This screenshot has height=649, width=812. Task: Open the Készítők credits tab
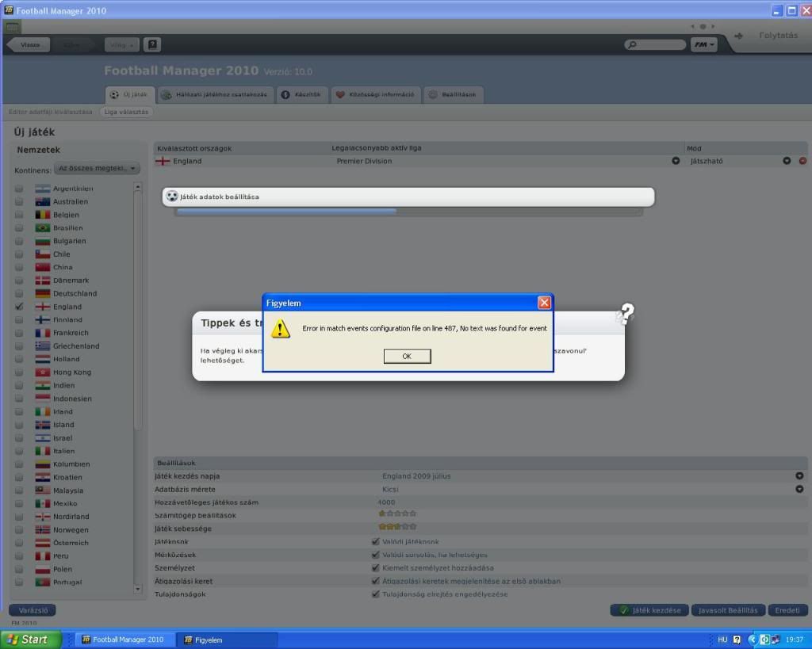302,95
